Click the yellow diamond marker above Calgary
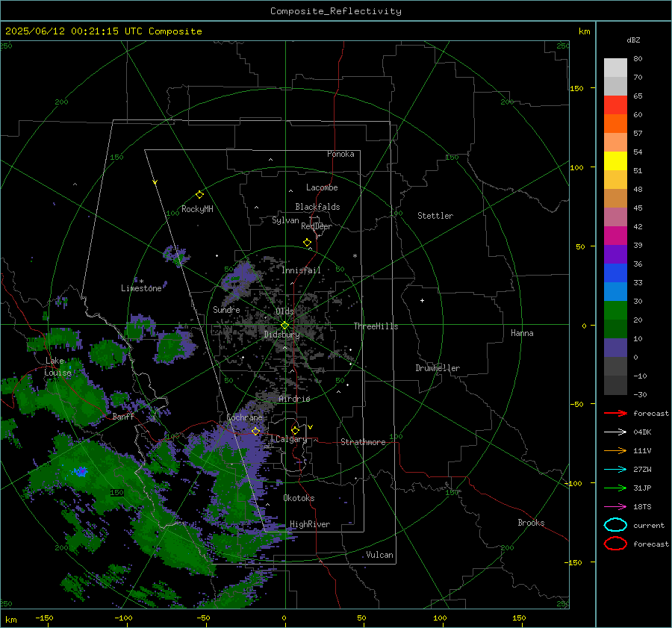Image resolution: width=672 pixels, height=628 pixels. coord(295,430)
